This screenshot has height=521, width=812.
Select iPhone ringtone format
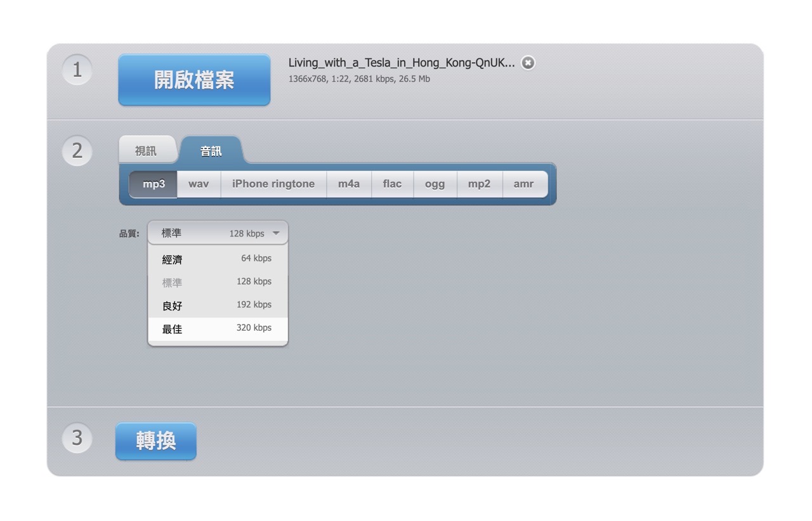click(273, 184)
